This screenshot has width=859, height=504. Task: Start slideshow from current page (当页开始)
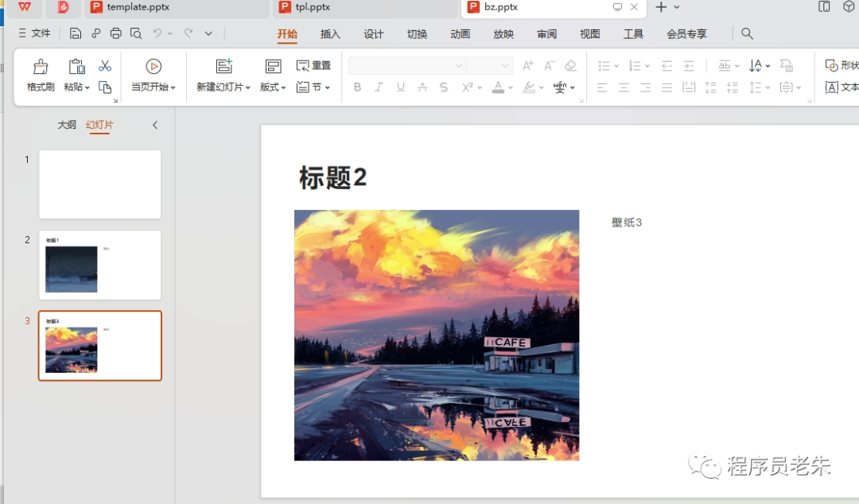click(x=154, y=75)
